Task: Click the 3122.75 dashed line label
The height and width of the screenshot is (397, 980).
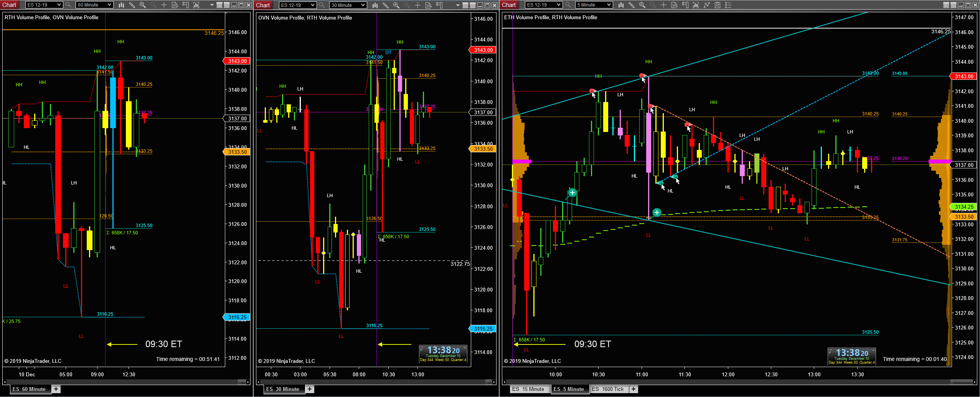Action: pos(460,264)
